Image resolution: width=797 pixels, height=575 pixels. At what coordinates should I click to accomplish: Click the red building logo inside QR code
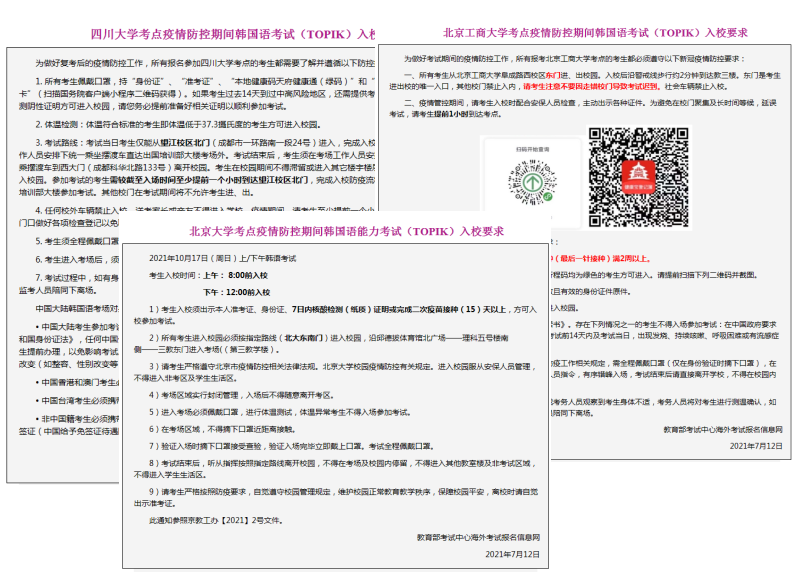(x=638, y=177)
